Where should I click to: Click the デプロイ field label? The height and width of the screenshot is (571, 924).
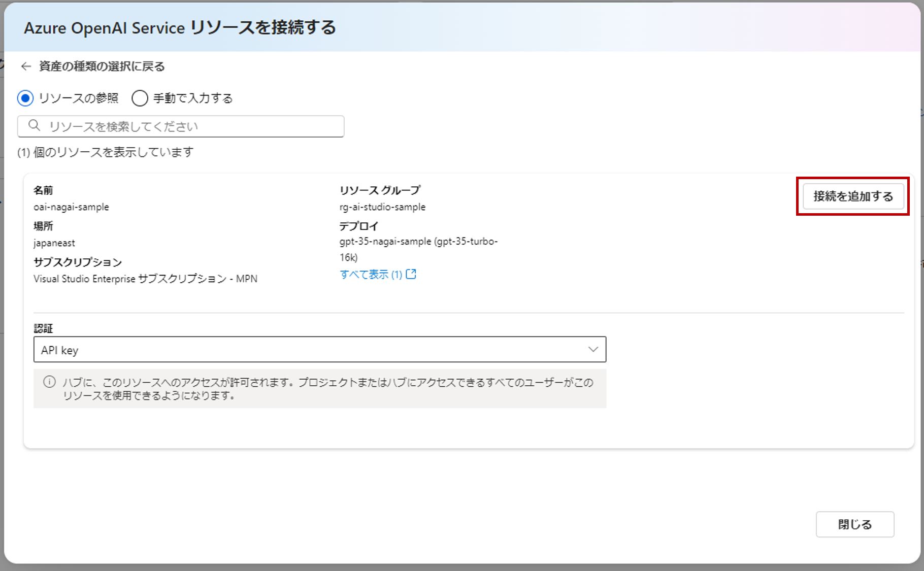(359, 226)
